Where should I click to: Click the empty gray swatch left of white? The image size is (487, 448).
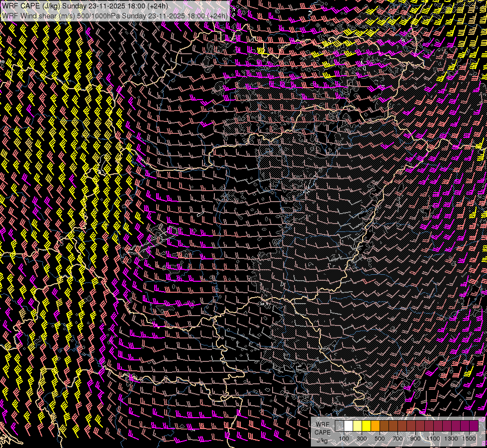click(x=339, y=426)
